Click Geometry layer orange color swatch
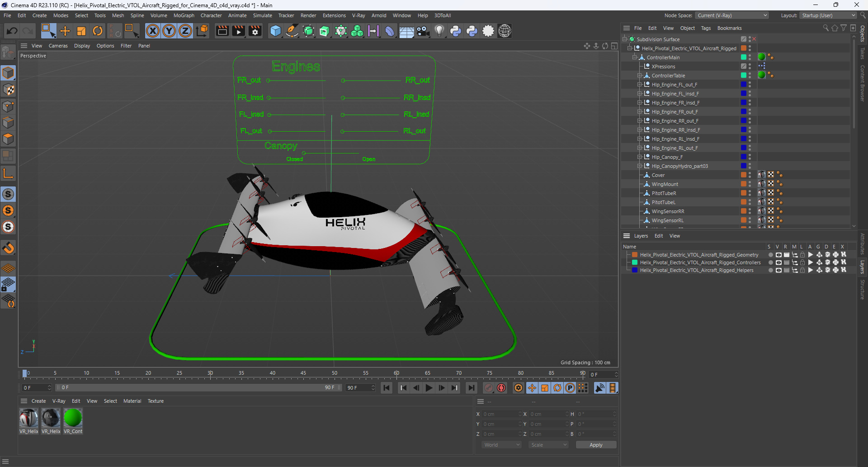The height and width of the screenshot is (467, 868). (635, 255)
